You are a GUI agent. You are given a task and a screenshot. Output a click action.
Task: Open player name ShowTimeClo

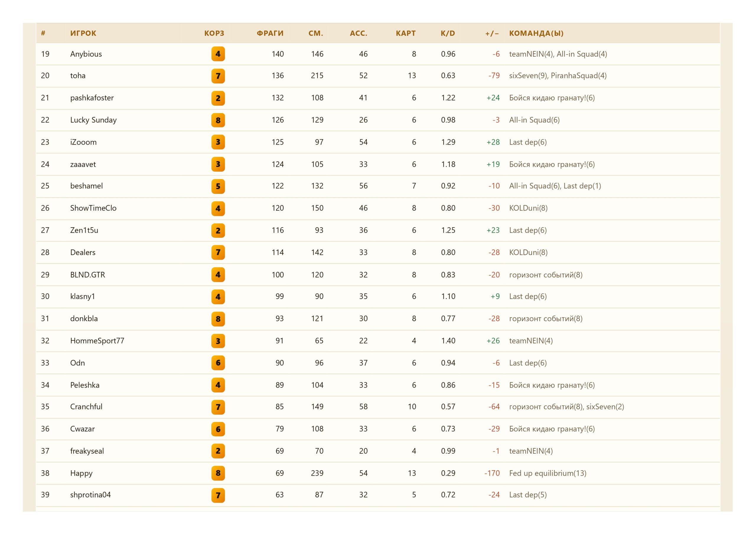click(x=93, y=208)
